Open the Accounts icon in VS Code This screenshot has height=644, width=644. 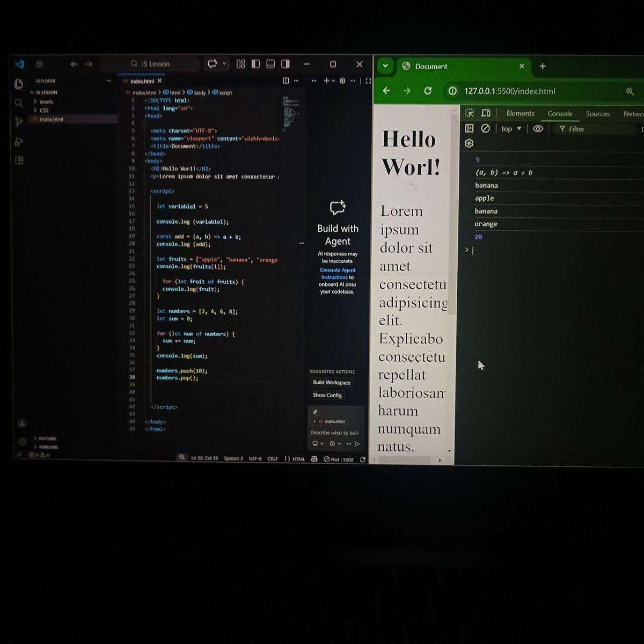click(x=22, y=423)
